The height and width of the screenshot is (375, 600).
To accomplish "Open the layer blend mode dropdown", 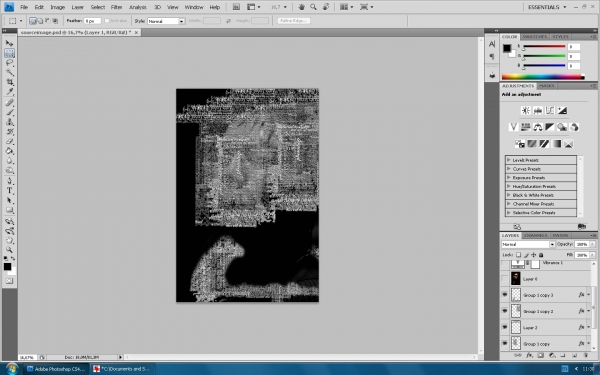I will click(x=528, y=245).
